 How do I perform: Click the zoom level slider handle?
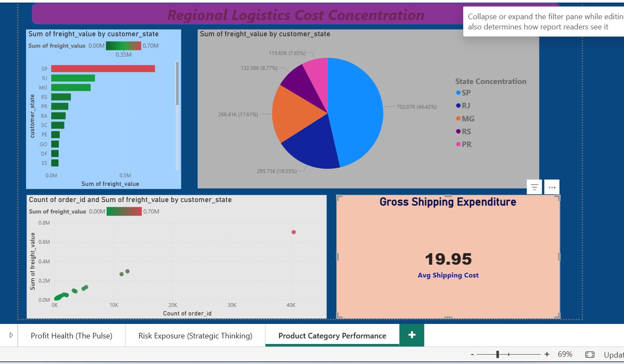click(x=498, y=354)
